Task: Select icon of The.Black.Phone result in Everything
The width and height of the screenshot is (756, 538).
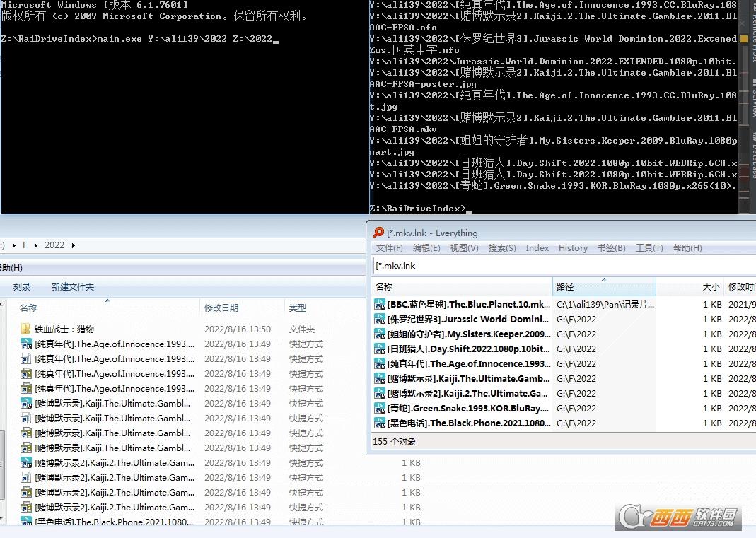Action: coord(380,423)
